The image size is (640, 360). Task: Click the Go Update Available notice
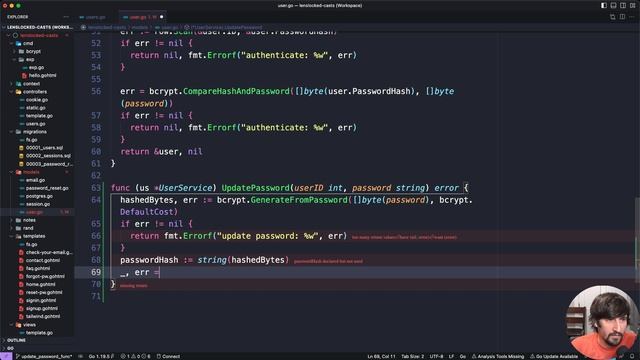coord(554,356)
